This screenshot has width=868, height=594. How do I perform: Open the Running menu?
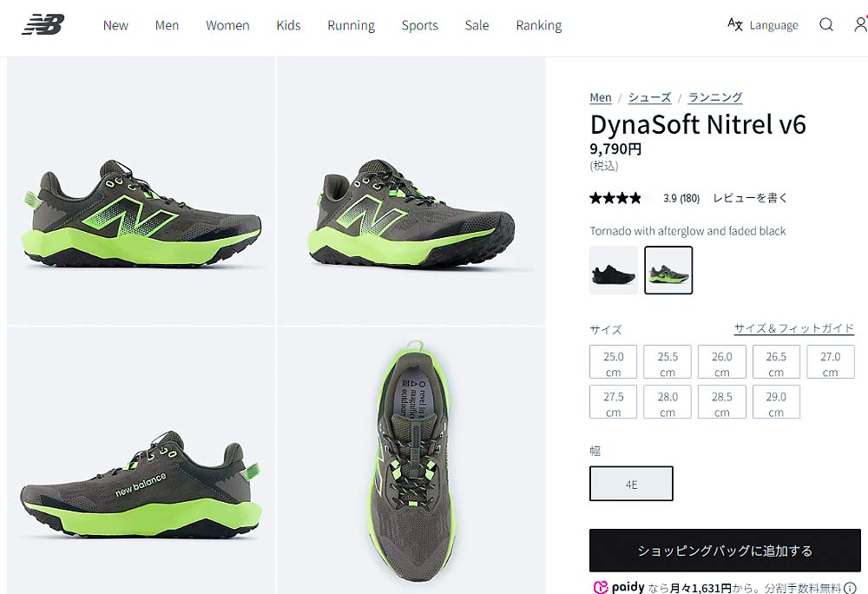(x=351, y=25)
